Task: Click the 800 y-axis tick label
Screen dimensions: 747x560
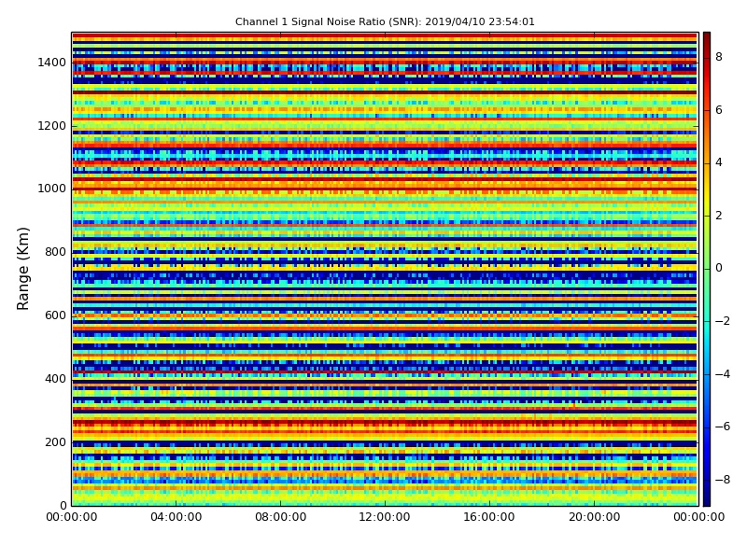Action: tap(55, 252)
